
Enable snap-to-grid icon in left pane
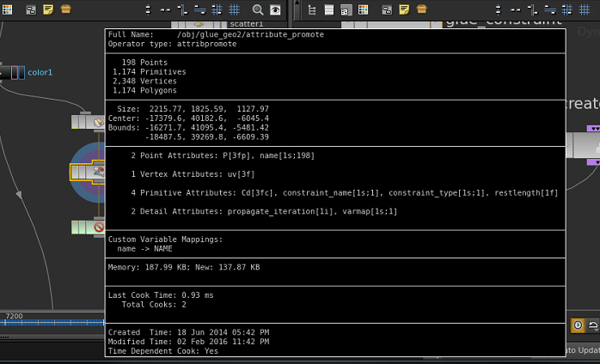[x=217, y=9]
